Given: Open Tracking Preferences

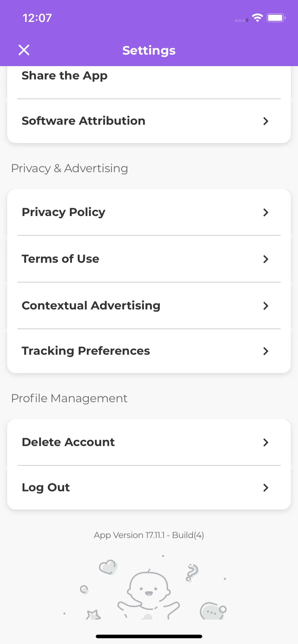Looking at the screenshot, I should point(149,351).
